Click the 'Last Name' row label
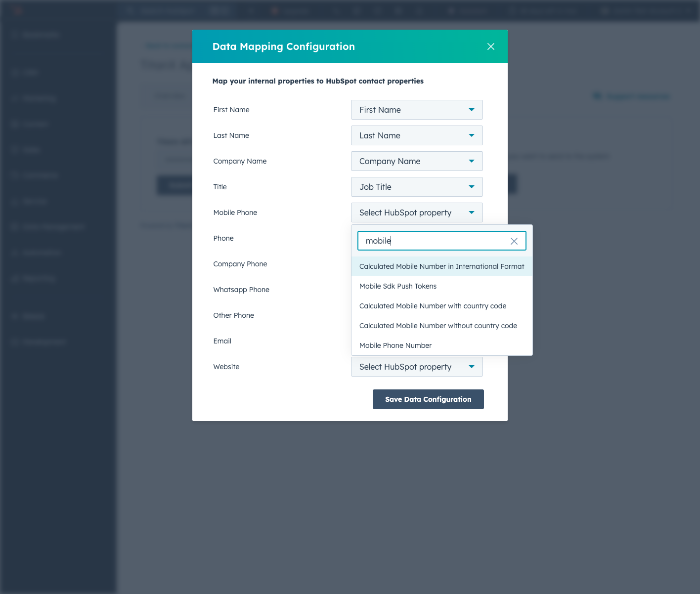The image size is (700, 594). (x=231, y=135)
